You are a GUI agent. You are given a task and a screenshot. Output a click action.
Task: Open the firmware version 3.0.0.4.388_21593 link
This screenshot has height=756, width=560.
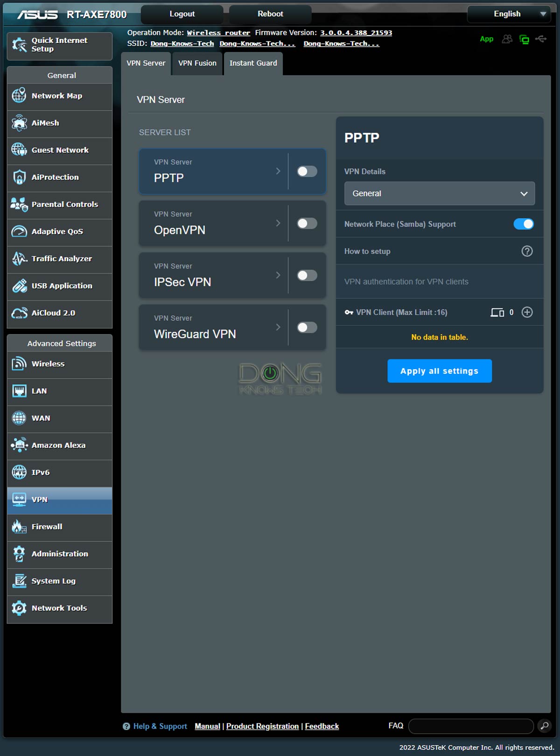(356, 33)
